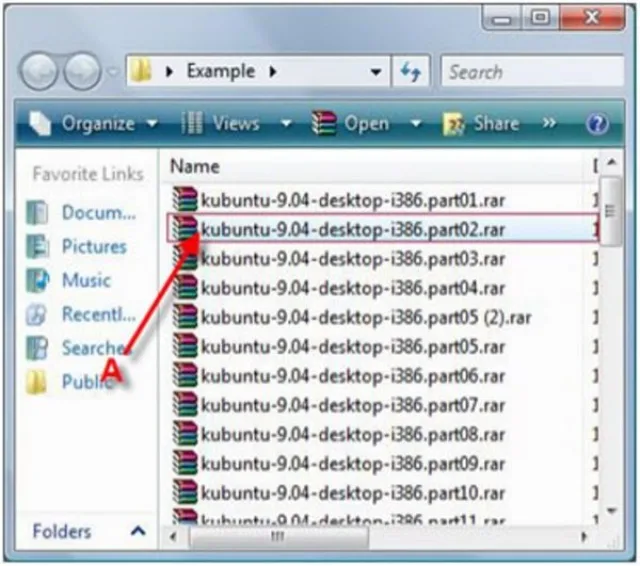Open Documents in Favorite Links
Image resolution: width=640 pixels, height=566 pixels.
pos(99,213)
